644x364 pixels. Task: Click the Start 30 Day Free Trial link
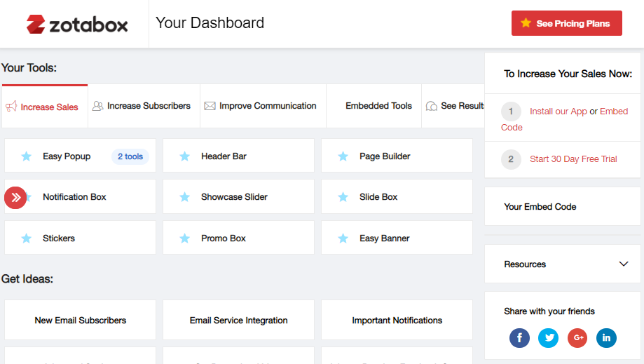(x=573, y=159)
